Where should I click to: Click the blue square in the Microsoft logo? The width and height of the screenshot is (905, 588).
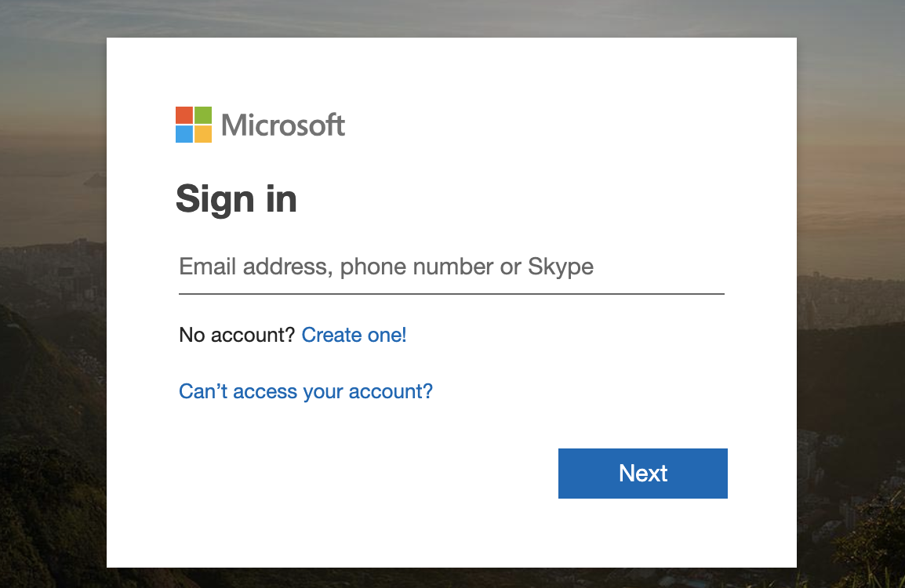tap(184, 134)
